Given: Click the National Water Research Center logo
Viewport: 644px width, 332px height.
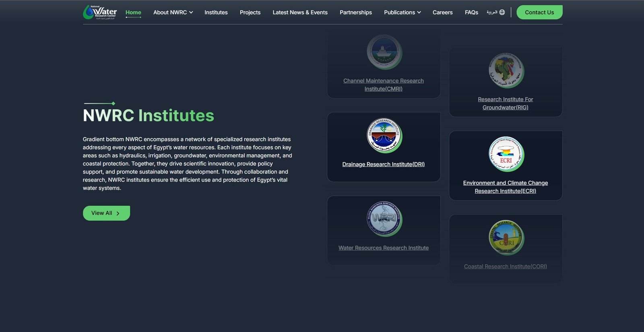Looking at the screenshot, I should 100,12.
